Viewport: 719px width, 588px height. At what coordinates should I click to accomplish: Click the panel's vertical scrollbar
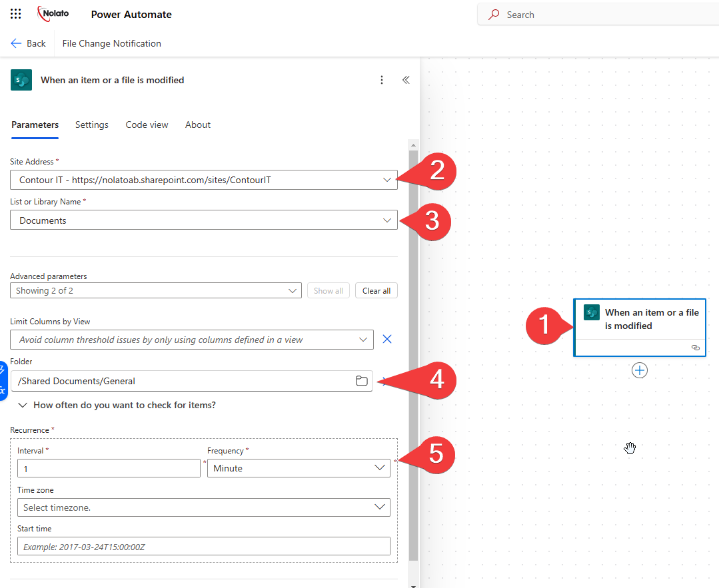point(413,355)
